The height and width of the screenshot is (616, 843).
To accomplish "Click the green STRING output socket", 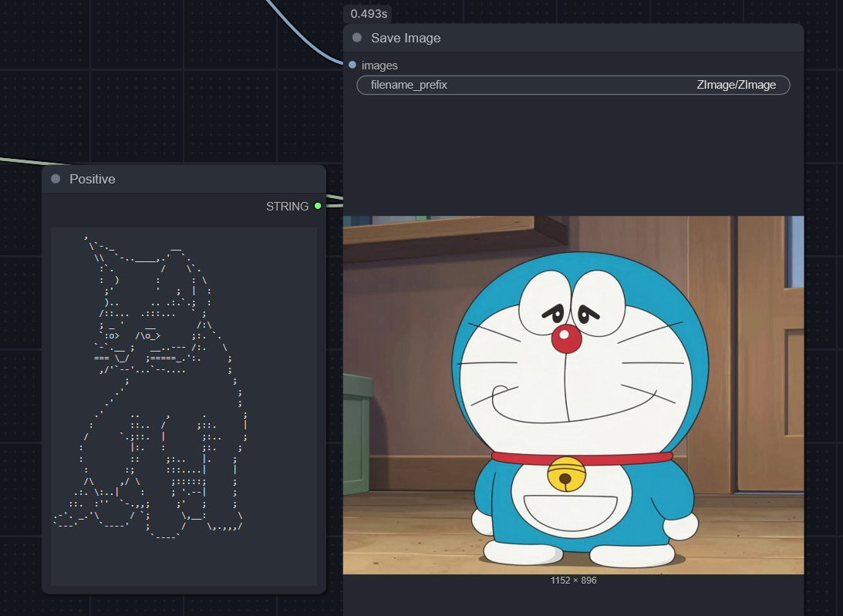I will point(318,206).
